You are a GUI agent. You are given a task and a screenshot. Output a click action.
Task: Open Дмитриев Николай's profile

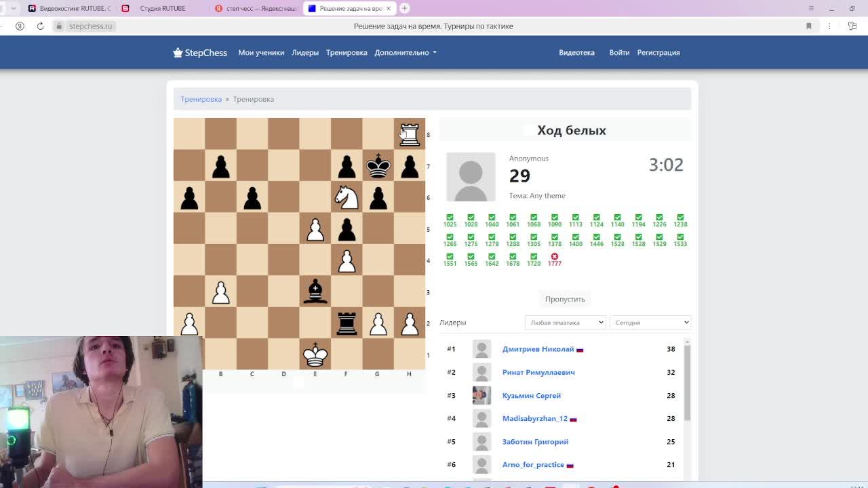point(538,349)
